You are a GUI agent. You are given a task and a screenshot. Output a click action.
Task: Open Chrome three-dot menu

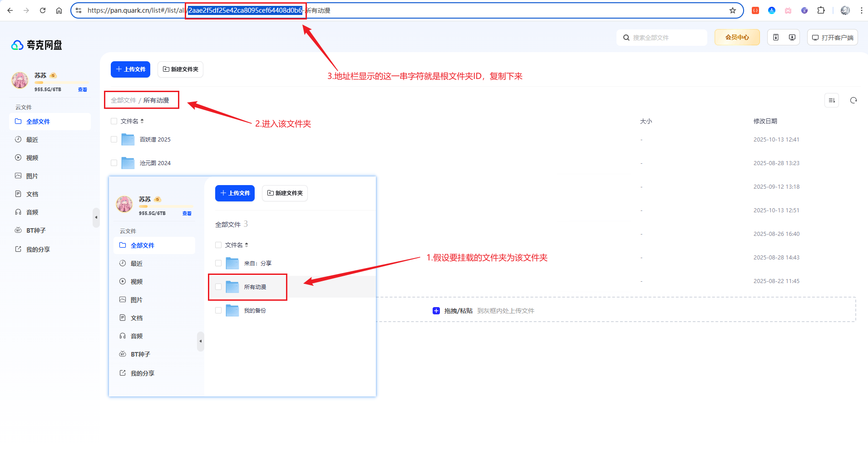861,10
